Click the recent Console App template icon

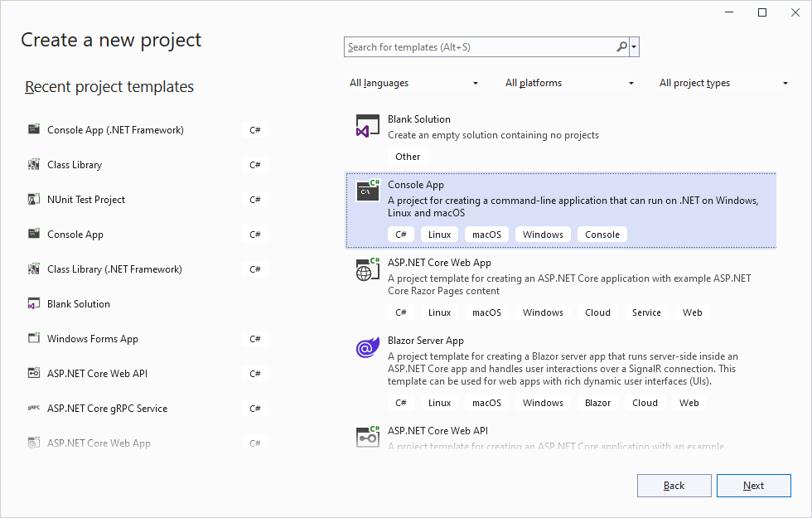click(x=34, y=234)
